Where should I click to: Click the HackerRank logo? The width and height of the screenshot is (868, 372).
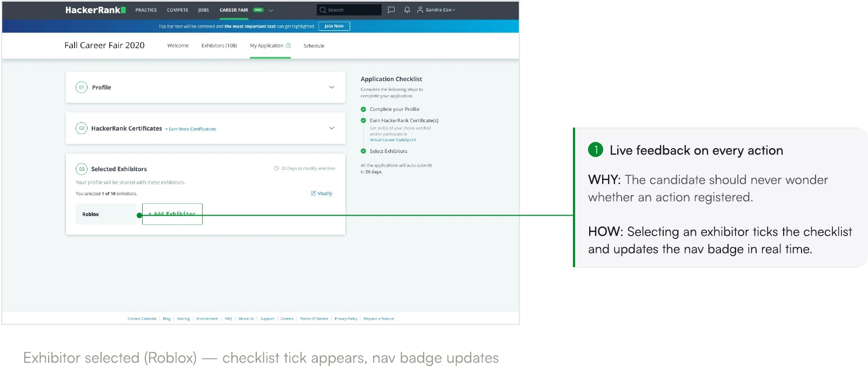(x=95, y=10)
